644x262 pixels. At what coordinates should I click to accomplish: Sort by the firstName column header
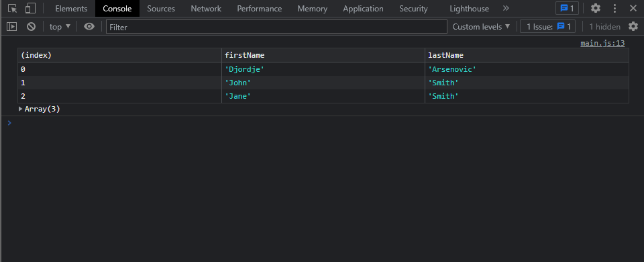pyautogui.click(x=323, y=55)
